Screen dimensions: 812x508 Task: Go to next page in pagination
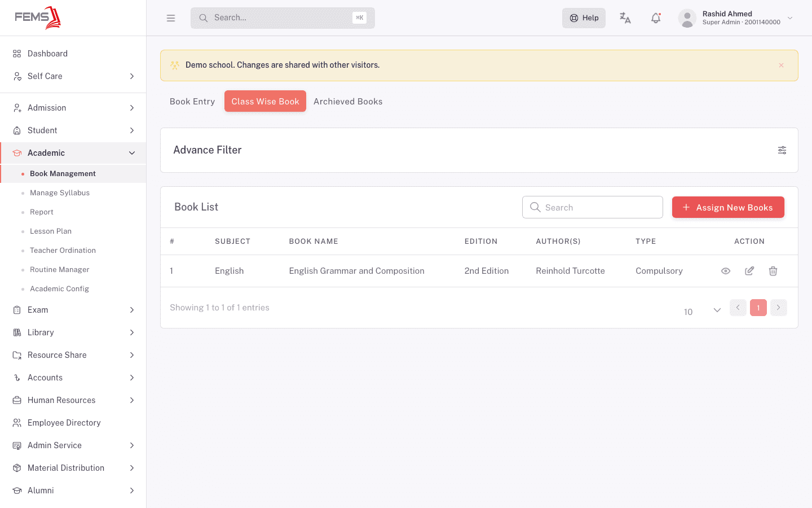tap(779, 308)
